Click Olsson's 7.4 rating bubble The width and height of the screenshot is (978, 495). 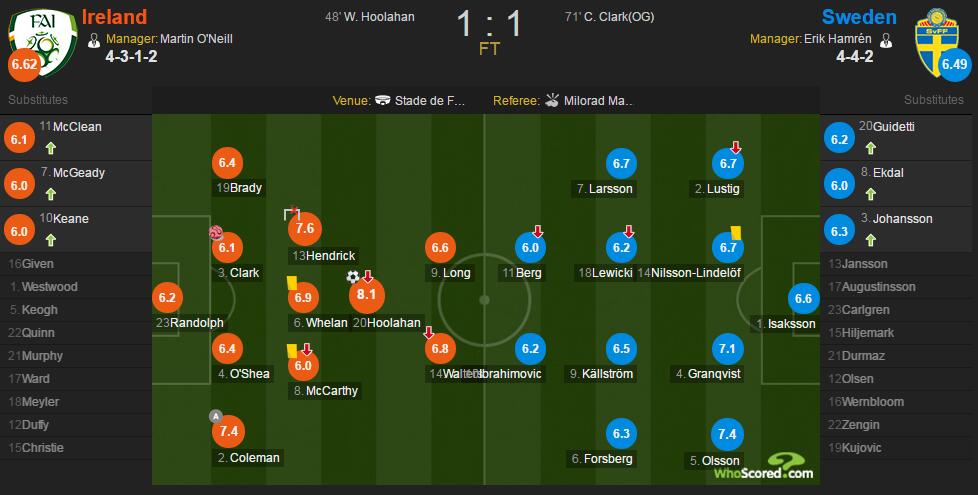tap(727, 435)
